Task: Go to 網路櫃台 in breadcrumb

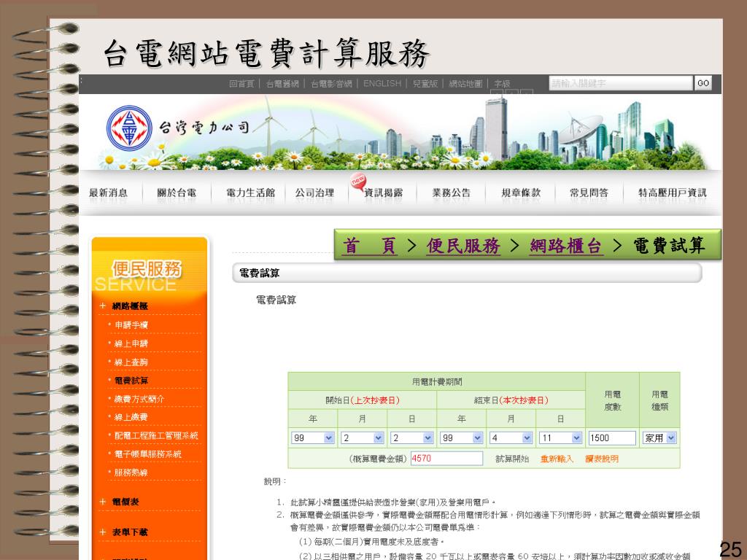Action: (566, 246)
